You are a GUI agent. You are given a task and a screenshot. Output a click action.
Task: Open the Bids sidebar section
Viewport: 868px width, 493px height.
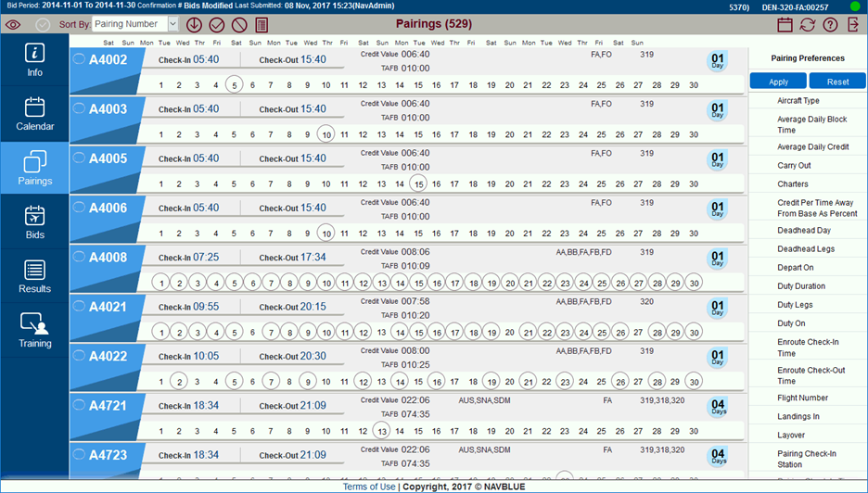click(x=34, y=221)
